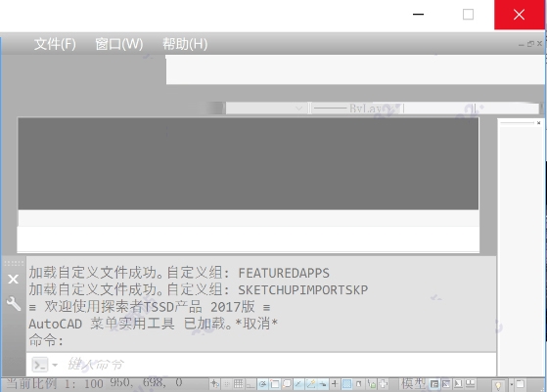Click the isolate objects lightbulb icon
The image size is (547, 392).
pos(498,385)
